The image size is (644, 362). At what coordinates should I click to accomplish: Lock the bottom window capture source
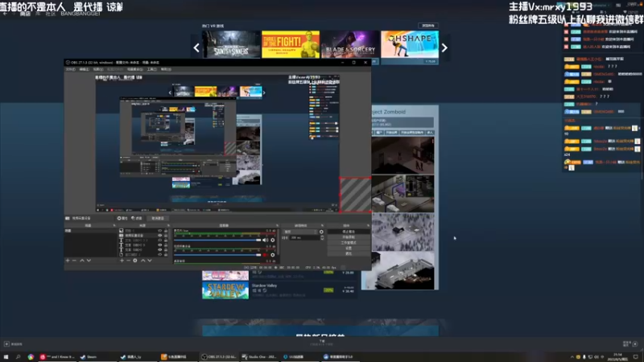coord(166,254)
